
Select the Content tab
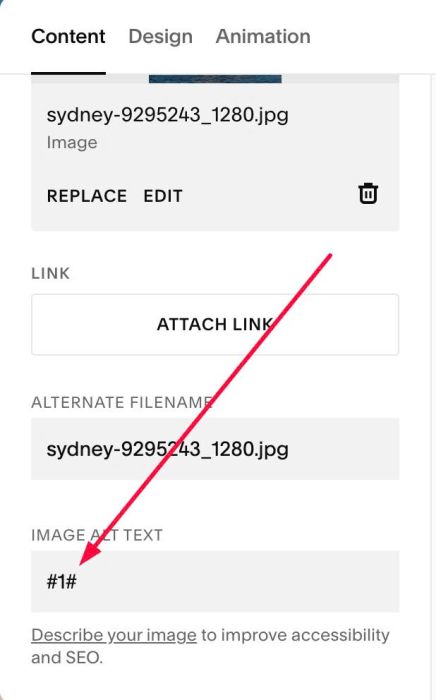pos(68,36)
